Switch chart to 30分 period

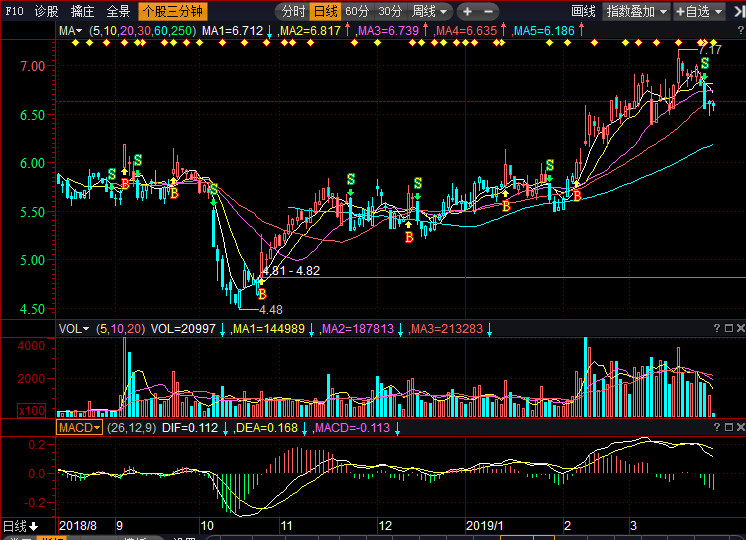coord(390,12)
